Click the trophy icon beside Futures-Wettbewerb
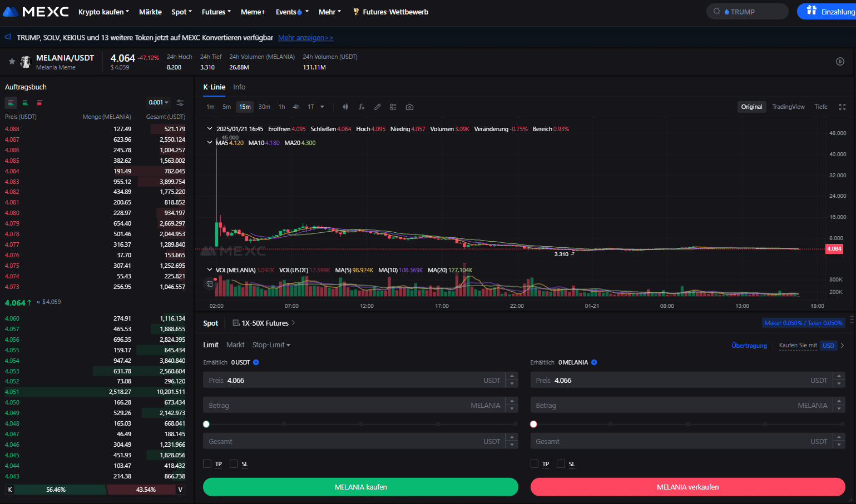856x504 pixels. pos(356,12)
